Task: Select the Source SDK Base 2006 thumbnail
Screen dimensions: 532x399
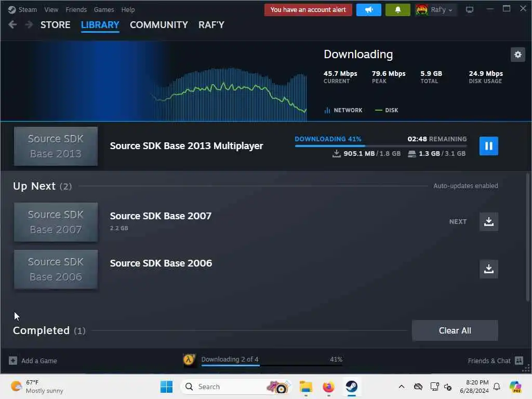Action: tap(56, 270)
